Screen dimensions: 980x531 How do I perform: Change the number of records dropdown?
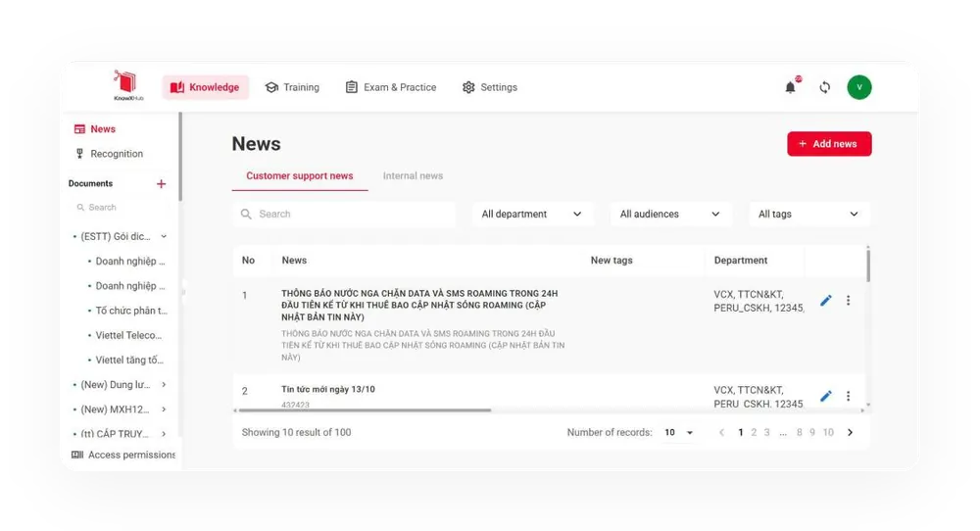coord(679,432)
